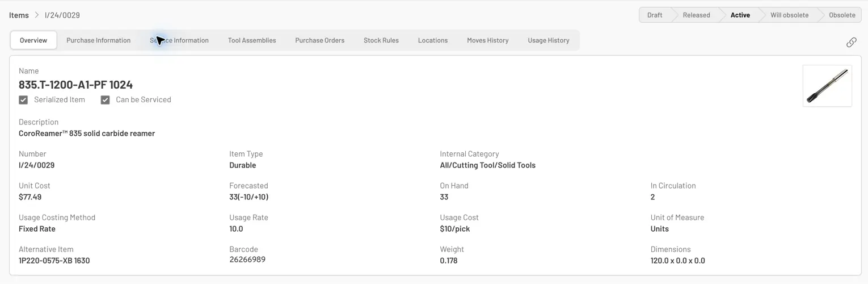Screen dimensions: 868x284
Task: Click Usage Rate value 10.0
Action: [x=236, y=229]
